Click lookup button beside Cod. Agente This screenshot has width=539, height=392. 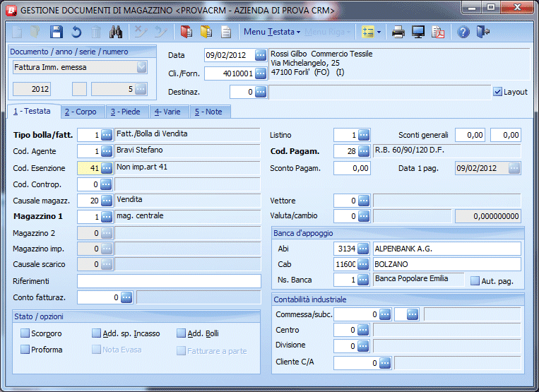click(107, 151)
